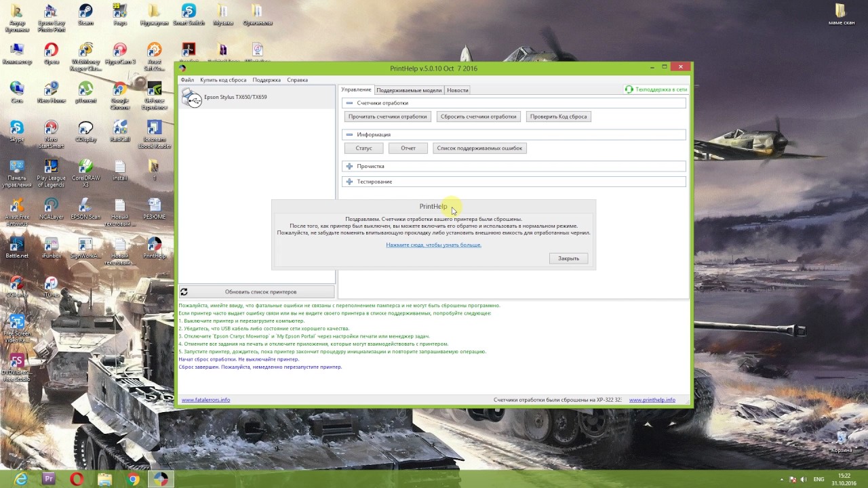Close the dialog with Закрыть button
This screenshot has height=488, width=868.
pyautogui.click(x=569, y=258)
